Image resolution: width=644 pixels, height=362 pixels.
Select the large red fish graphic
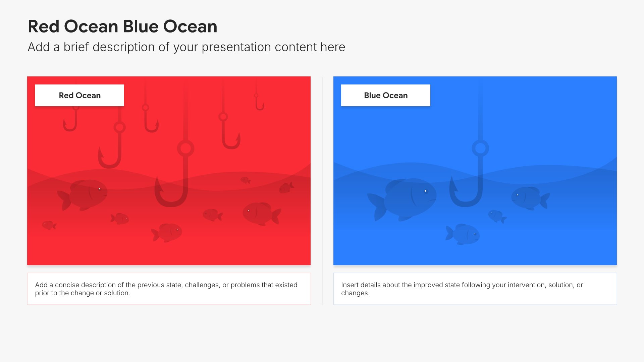82,195
